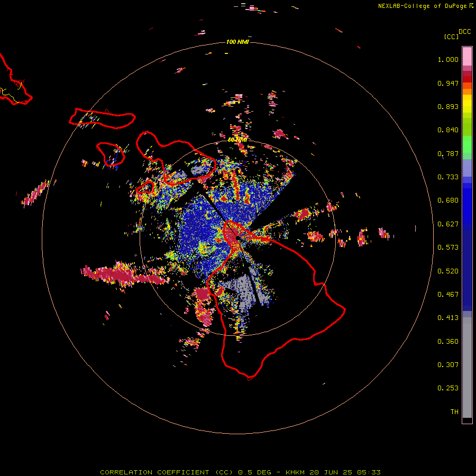Screen dimensions: 476x476
Task: Click the CORRELATION COEFFICIENT (CC) caption text
Action: coord(167,472)
